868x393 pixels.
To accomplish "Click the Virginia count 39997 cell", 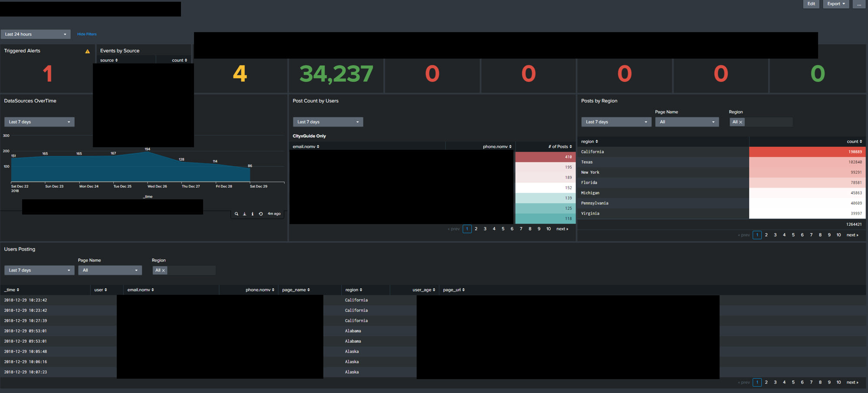I will click(x=807, y=214).
